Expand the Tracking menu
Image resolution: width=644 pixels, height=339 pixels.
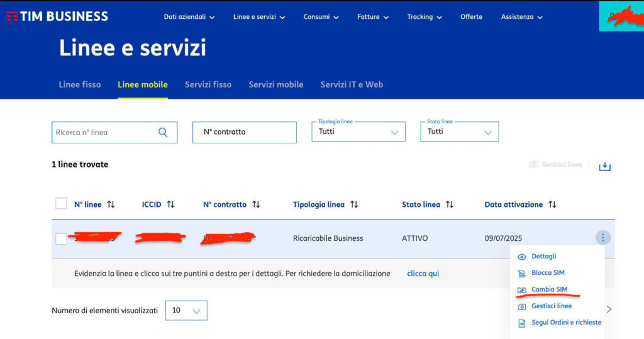tap(425, 17)
